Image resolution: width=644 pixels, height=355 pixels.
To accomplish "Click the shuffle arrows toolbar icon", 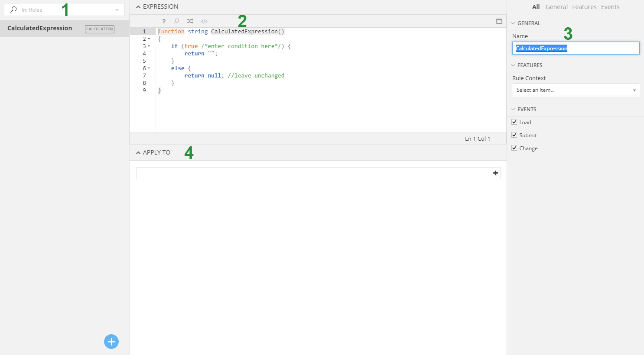I will point(190,21).
